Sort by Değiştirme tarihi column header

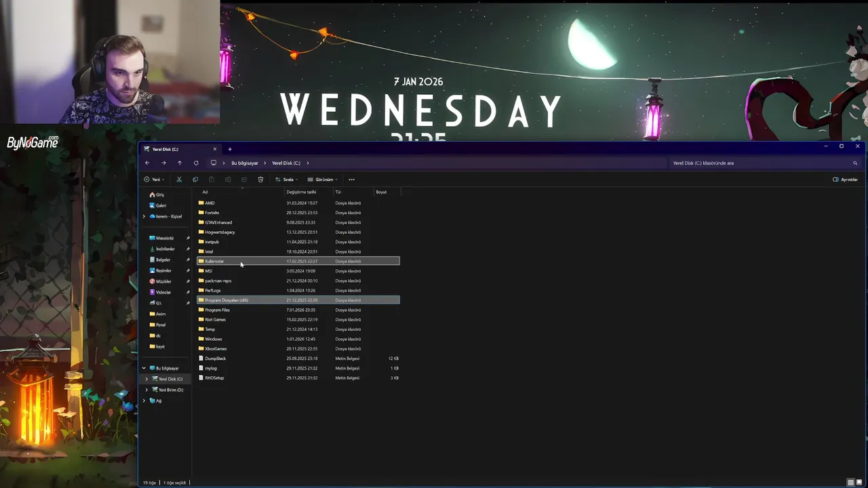click(x=308, y=192)
